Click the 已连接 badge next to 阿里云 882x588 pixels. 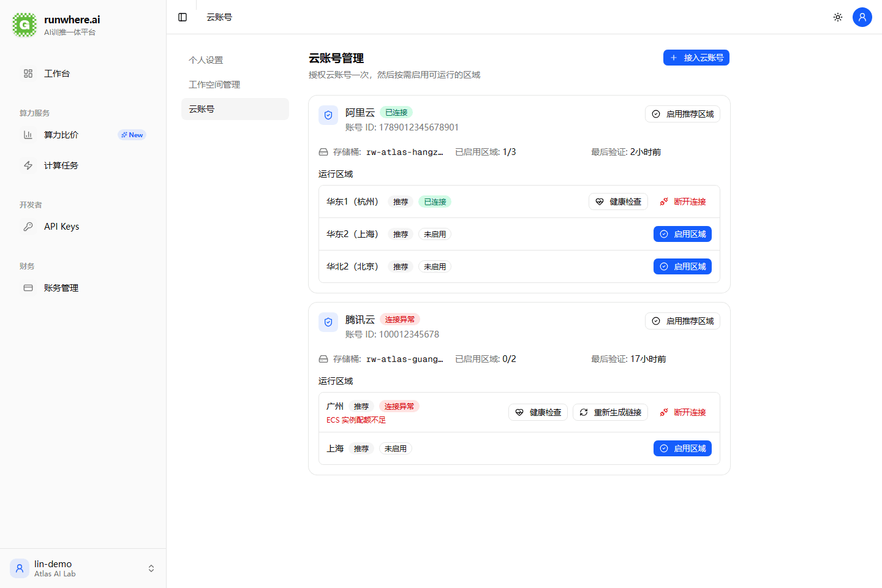tap(396, 113)
